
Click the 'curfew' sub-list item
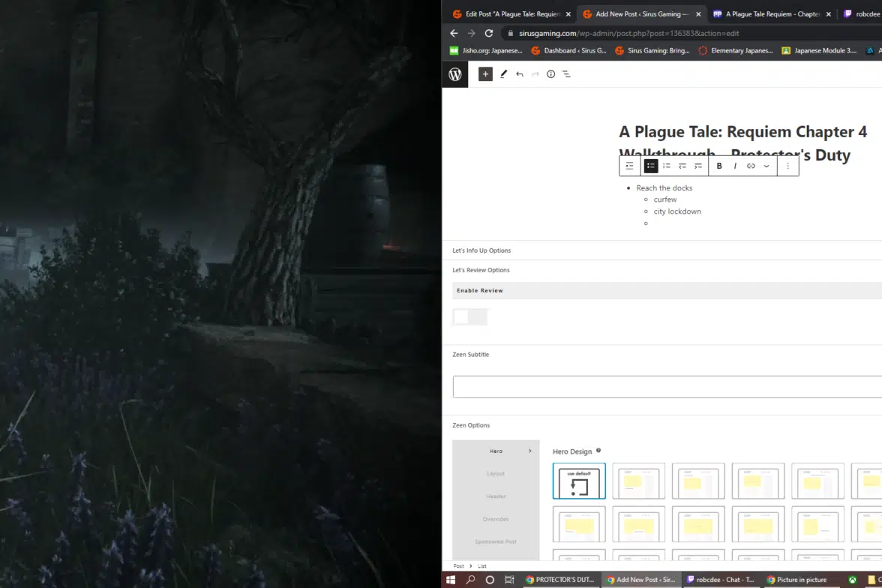(664, 199)
